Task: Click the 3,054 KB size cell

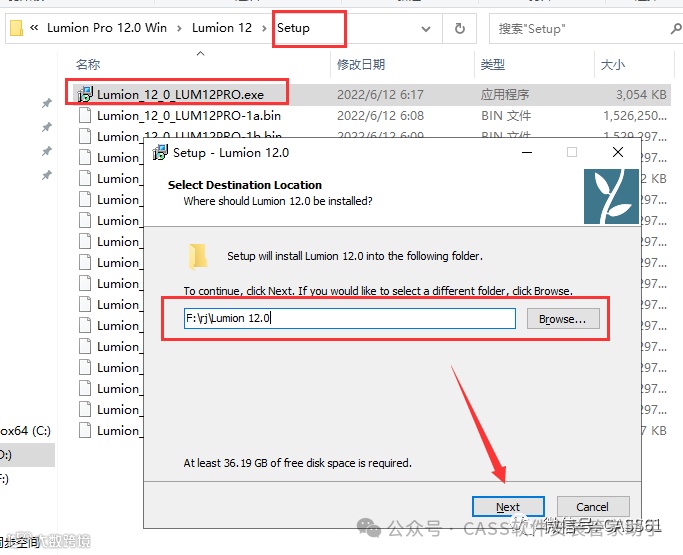Action: click(641, 95)
